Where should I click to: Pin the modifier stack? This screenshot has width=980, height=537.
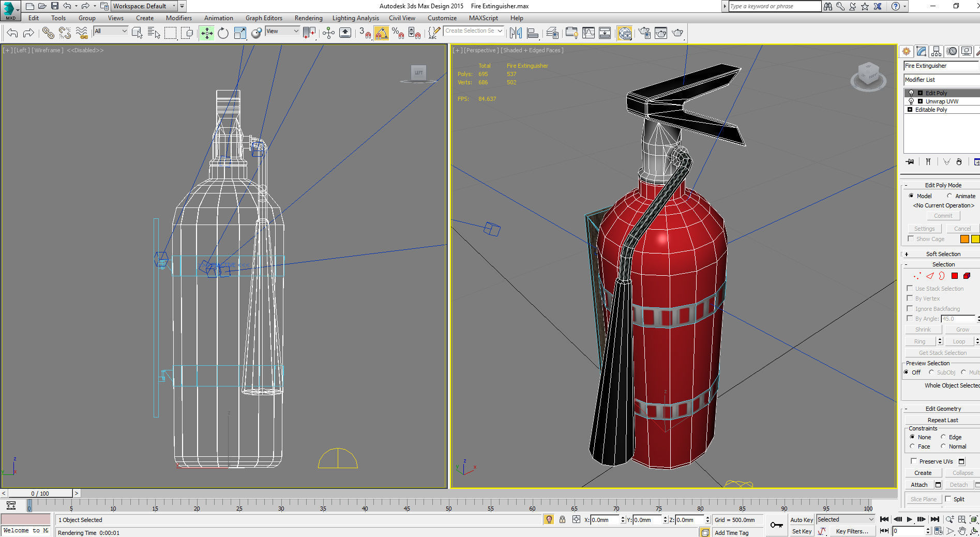[x=910, y=161]
